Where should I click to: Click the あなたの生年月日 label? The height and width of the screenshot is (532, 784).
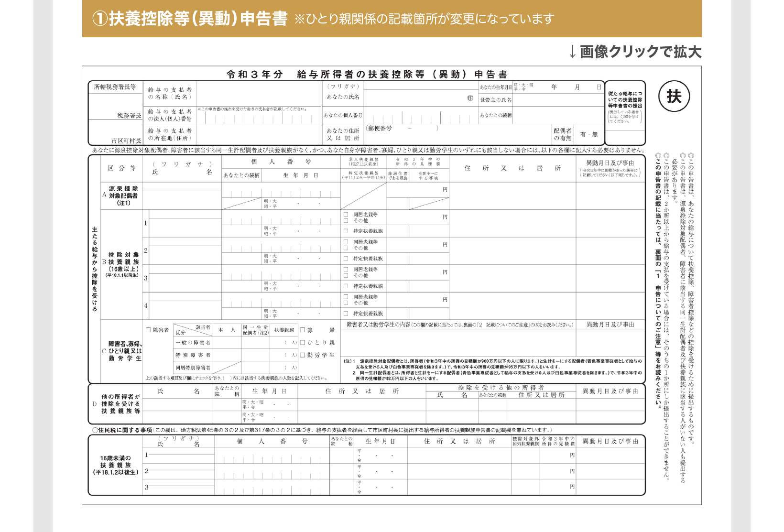coord(496,87)
